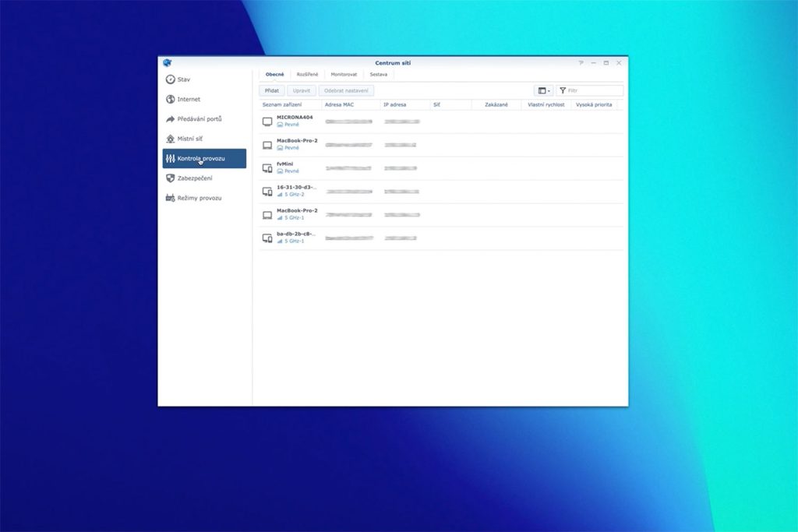
Task: Open the Režimy provozu section
Action: coord(193,198)
